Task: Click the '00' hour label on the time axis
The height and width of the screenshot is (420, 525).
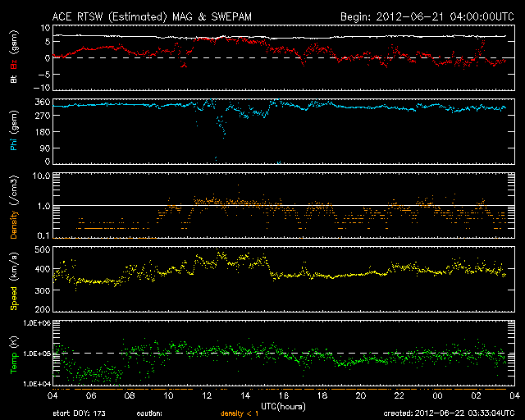Action: point(437,395)
